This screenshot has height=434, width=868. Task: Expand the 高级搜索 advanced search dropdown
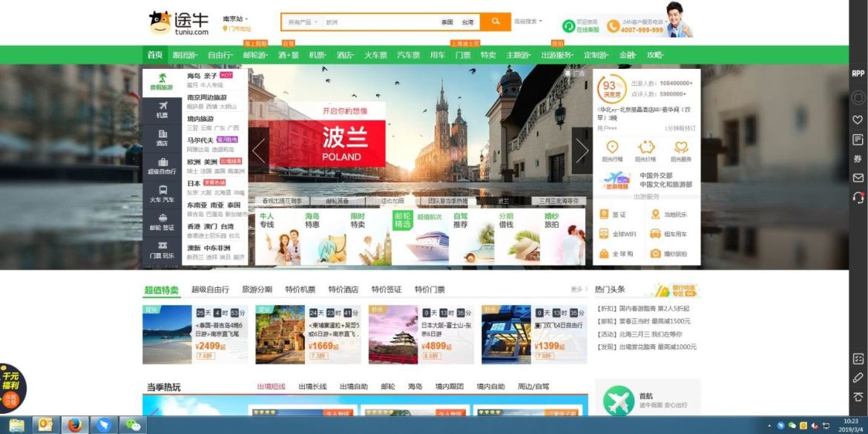(528, 22)
